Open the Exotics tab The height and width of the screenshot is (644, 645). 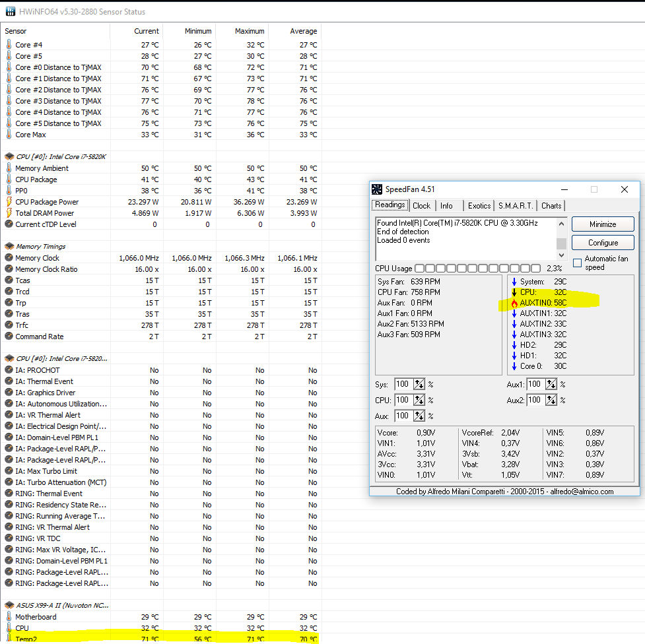click(479, 206)
